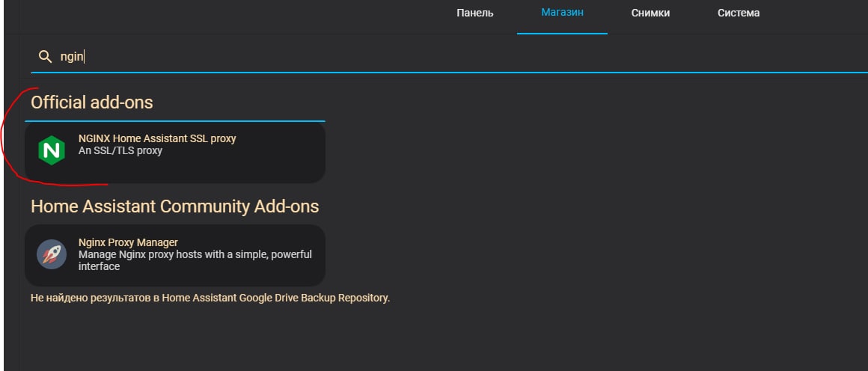868x371 pixels.
Task: Open the Nginx Proxy Manager title link
Action: [128, 242]
